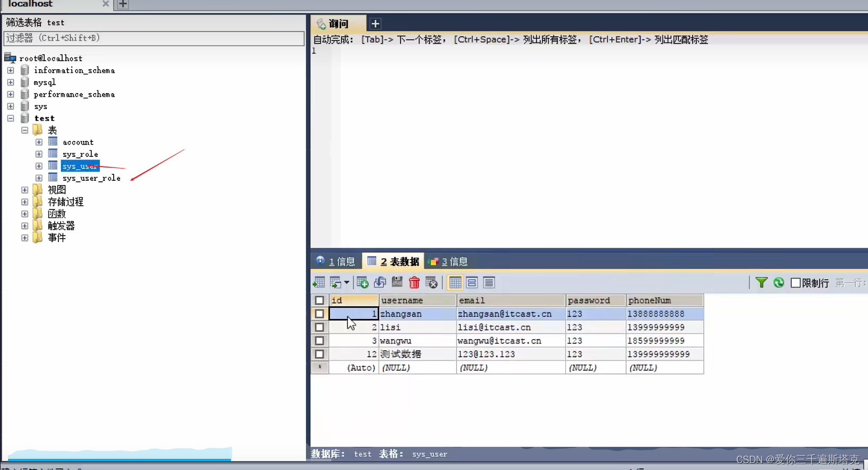Screen dimensions: 868x470
Task: Click the 视图 folder icon
Action: tap(38, 189)
